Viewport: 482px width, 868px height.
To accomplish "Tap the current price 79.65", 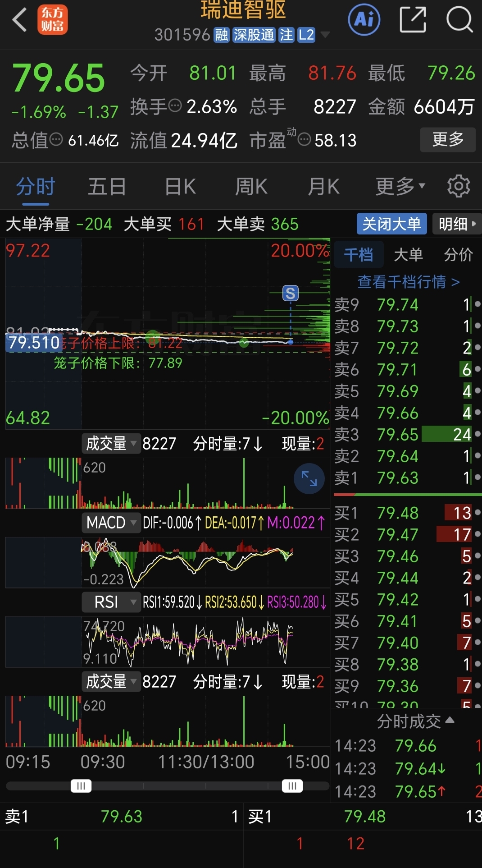I will (59, 78).
